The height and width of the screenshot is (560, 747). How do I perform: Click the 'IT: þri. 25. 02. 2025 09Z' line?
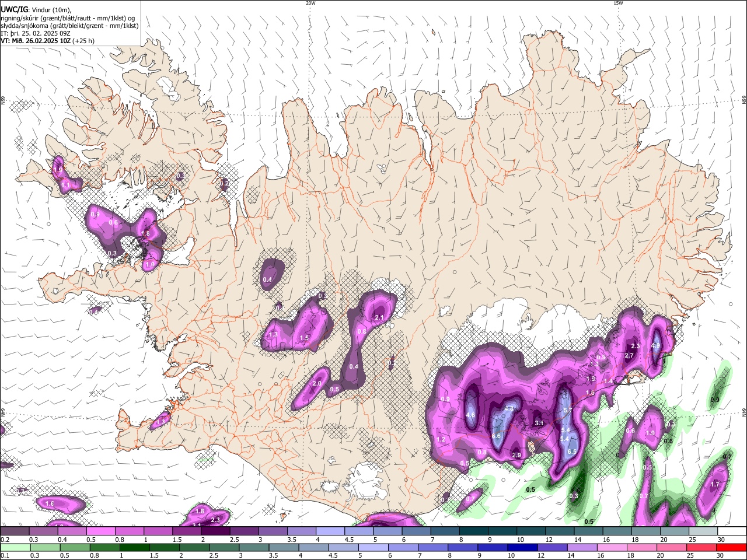36,33
